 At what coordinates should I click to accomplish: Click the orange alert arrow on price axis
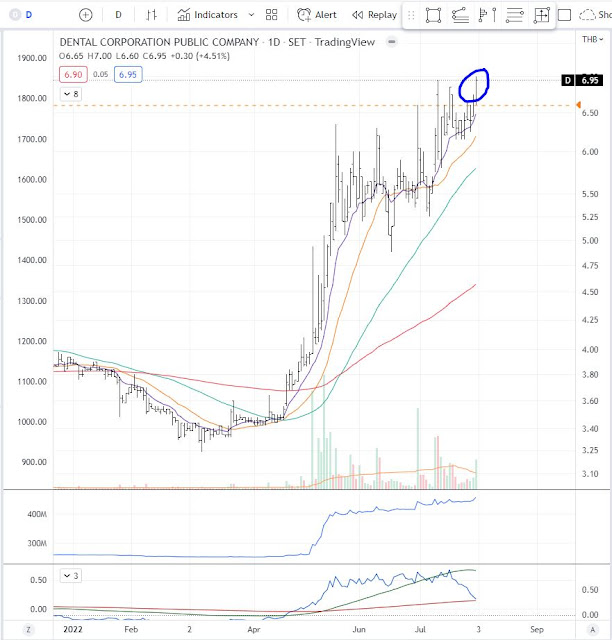point(578,105)
